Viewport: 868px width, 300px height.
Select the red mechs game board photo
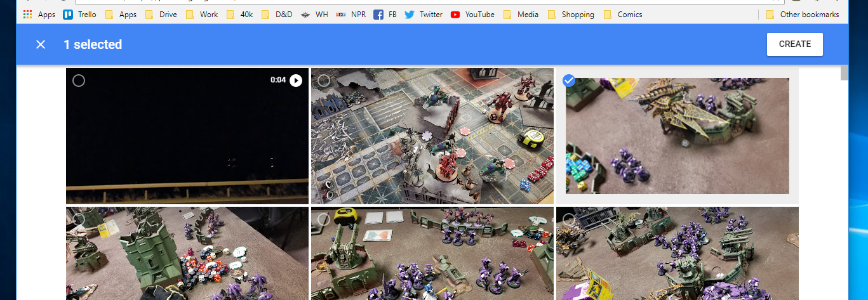coord(323,81)
